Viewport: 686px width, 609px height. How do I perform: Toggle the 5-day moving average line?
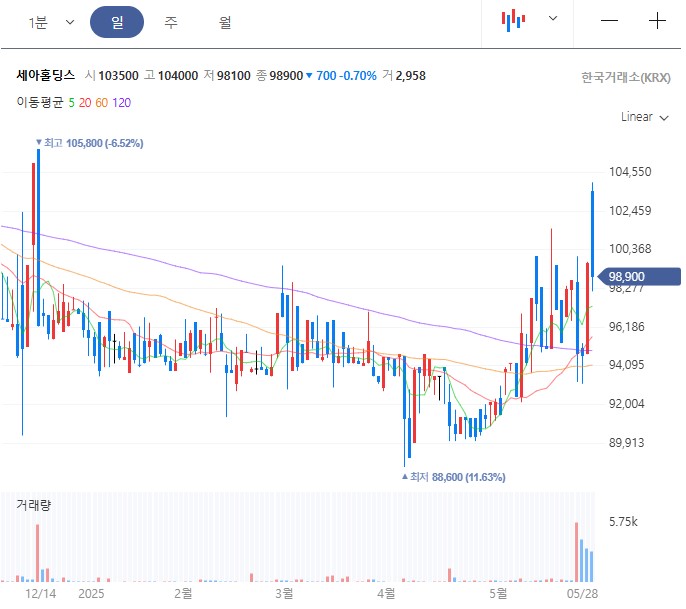71,102
